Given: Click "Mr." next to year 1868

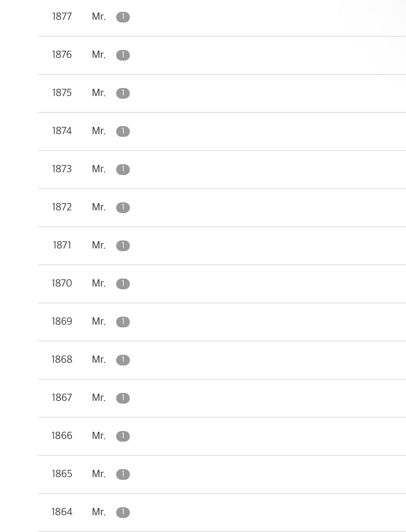Looking at the screenshot, I should tap(99, 360).
